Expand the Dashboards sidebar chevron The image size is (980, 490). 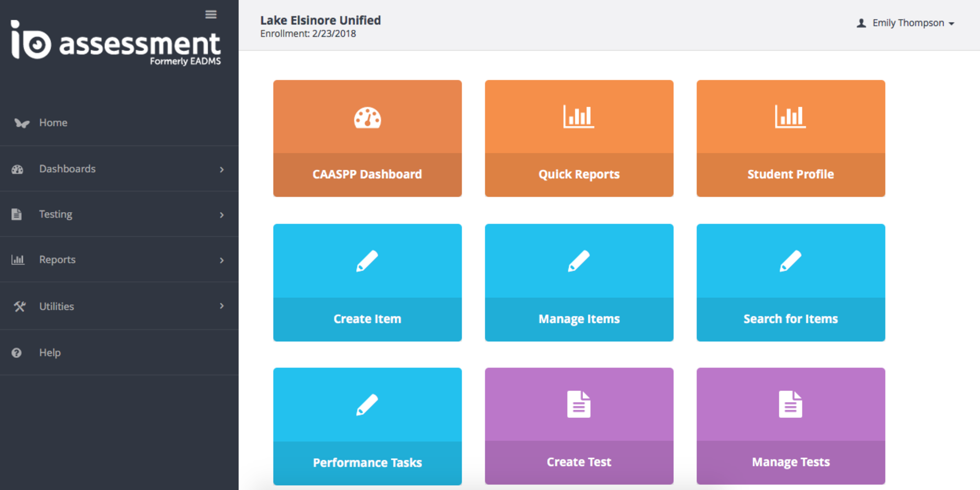222,169
